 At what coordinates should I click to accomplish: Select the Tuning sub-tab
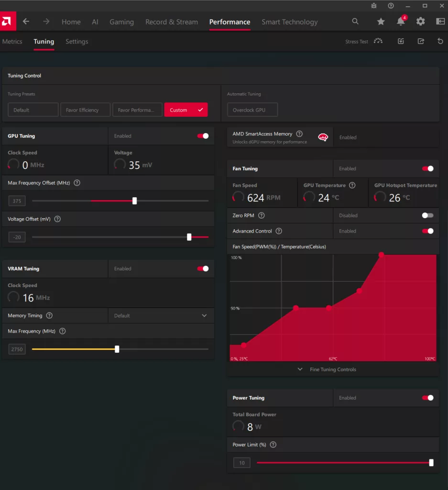pyautogui.click(x=44, y=41)
